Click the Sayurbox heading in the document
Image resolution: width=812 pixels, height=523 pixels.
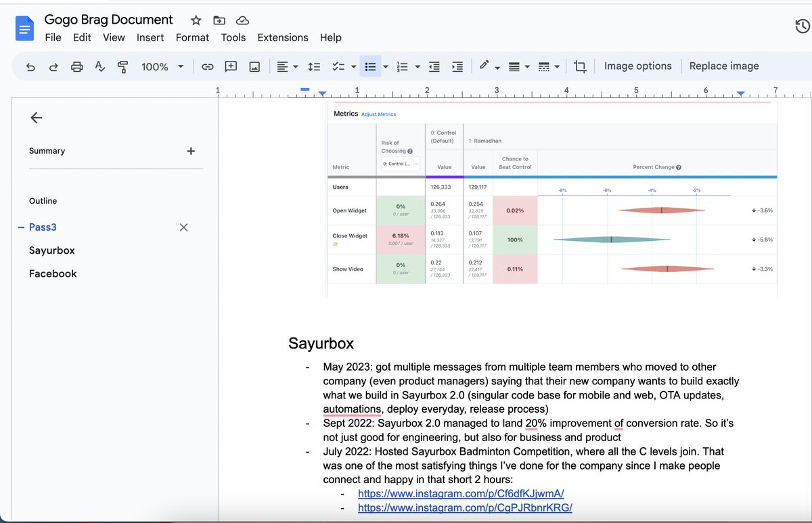click(x=321, y=343)
